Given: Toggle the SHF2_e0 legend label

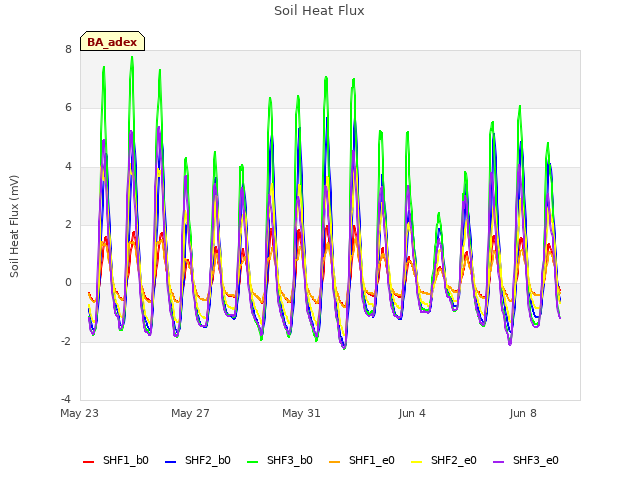Looking at the screenshot, I should [454, 460].
